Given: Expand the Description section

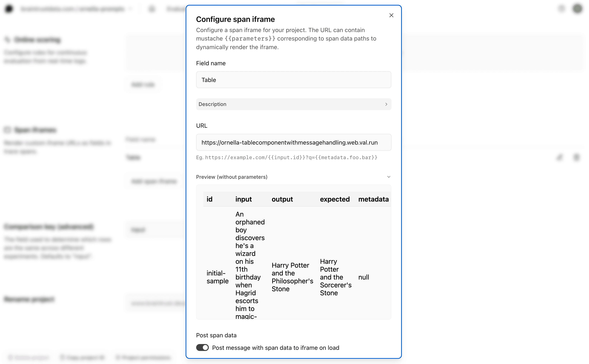Looking at the screenshot, I should coord(293,104).
